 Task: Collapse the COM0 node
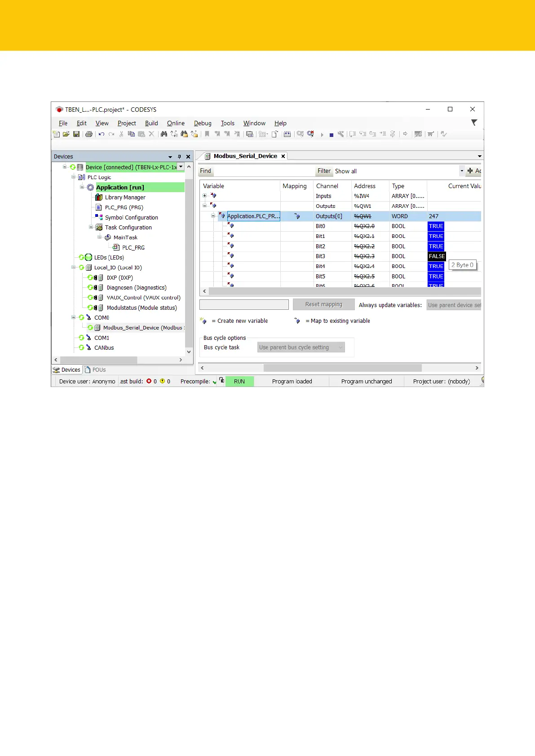pyautogui.click(x=73, y=317)
